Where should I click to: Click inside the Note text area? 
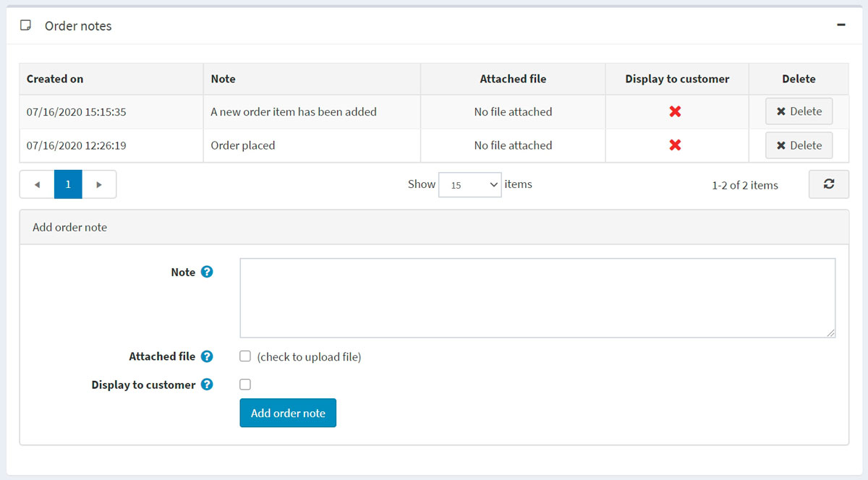coord(537,297)
